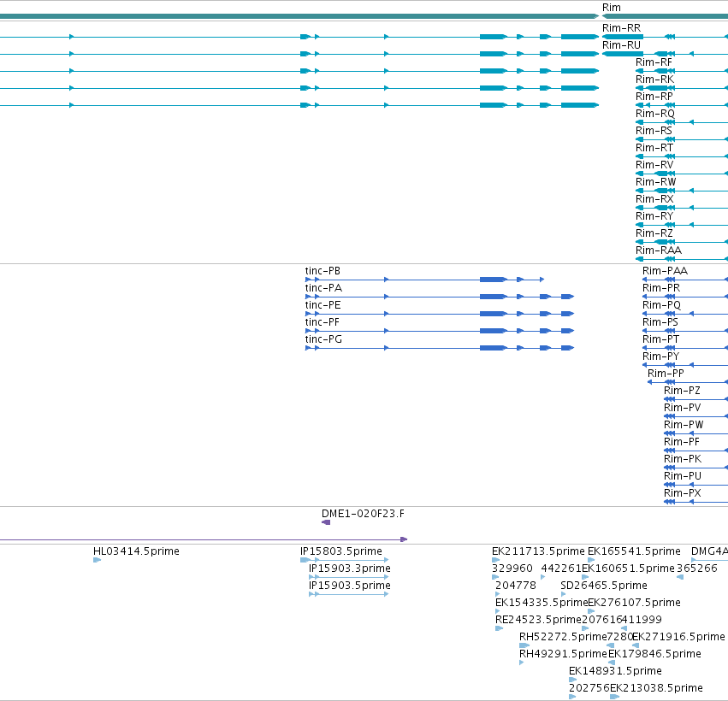Open the Rim-RAA transcript label
The image size is (728, 701).
coord(659,250)
